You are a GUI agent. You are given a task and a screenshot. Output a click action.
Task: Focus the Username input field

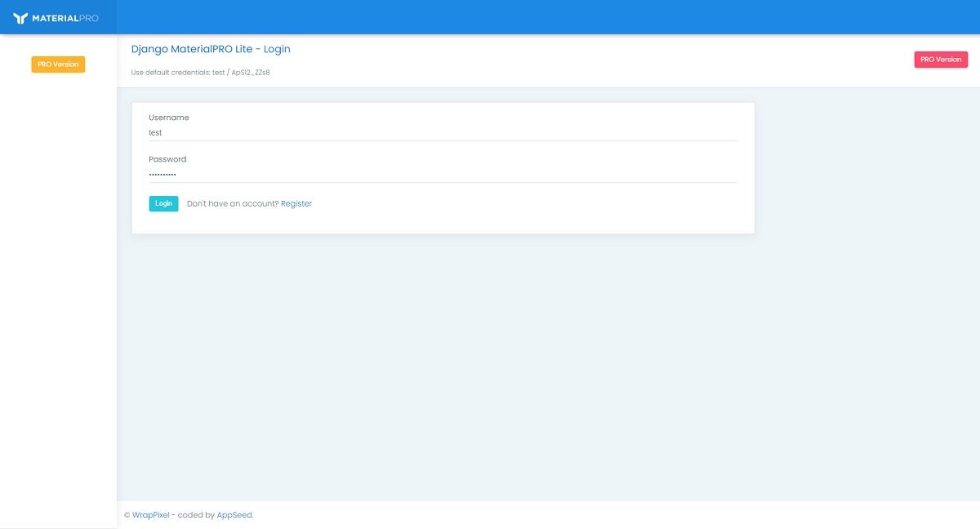(x=443, y=133)
